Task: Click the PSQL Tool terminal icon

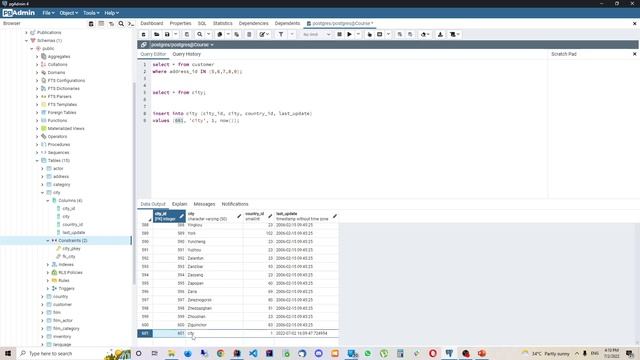Action: pyautogui.click(x=131, y=24)
